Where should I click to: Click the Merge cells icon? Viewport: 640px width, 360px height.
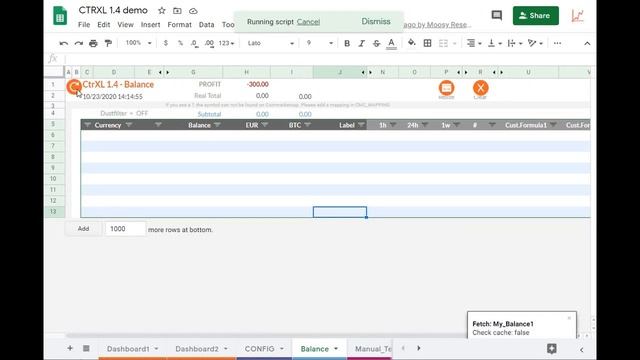(443, 43)
